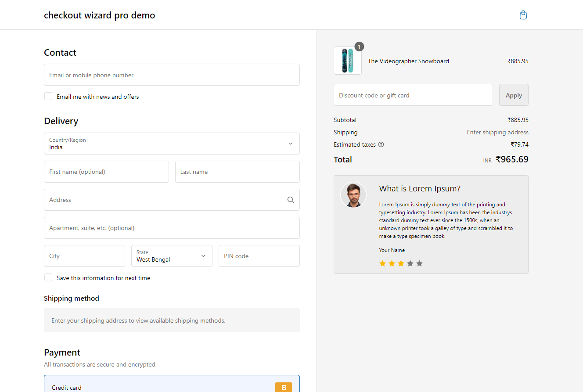The image size is (583, 392).
Task: Open the State dropdown showing West Bengal
Action: (172, 256)
